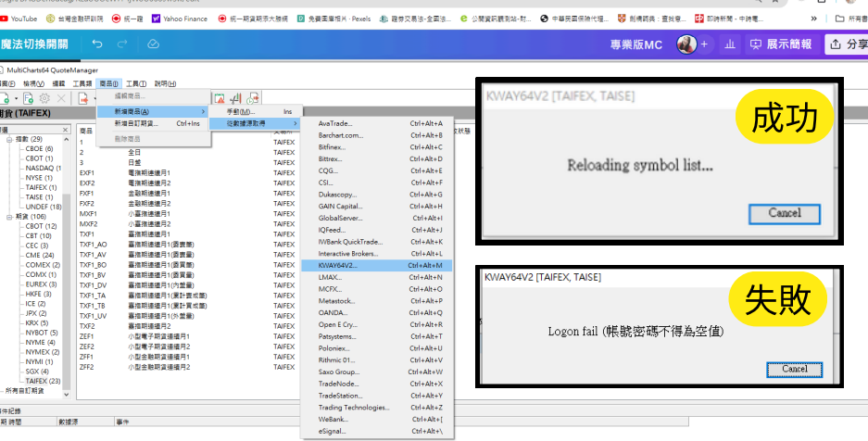Image resolution: width=868 pixels, height=441 pixels.
Task: Choose 新增商品(A) submenu entry
Action: pyautogui.click(x=154, y=111)
